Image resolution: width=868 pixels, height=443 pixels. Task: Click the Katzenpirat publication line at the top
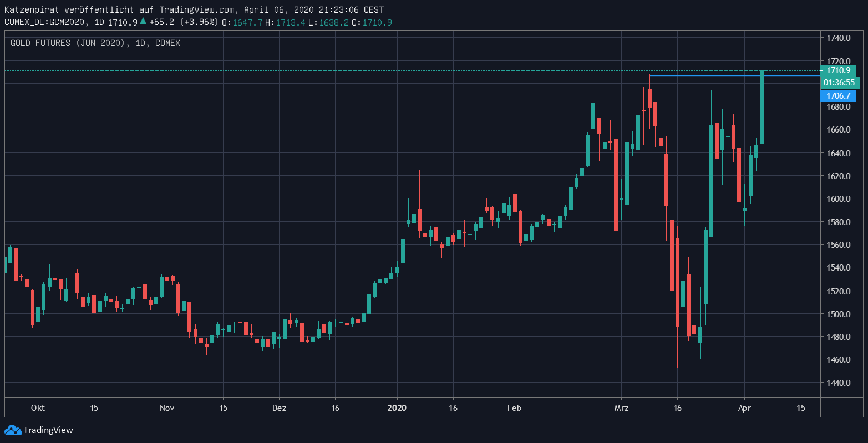point(194,10)
